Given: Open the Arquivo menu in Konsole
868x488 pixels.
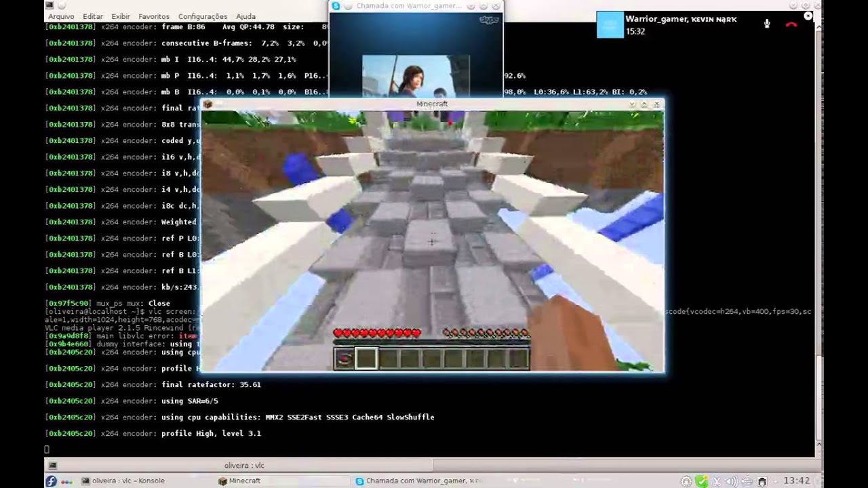Looking at the screenshot, I should point(61,16).
